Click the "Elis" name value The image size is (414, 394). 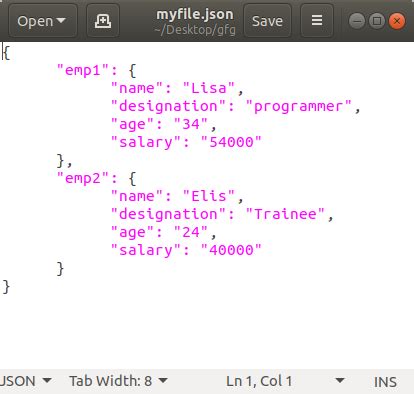click(x=209, y=196)
